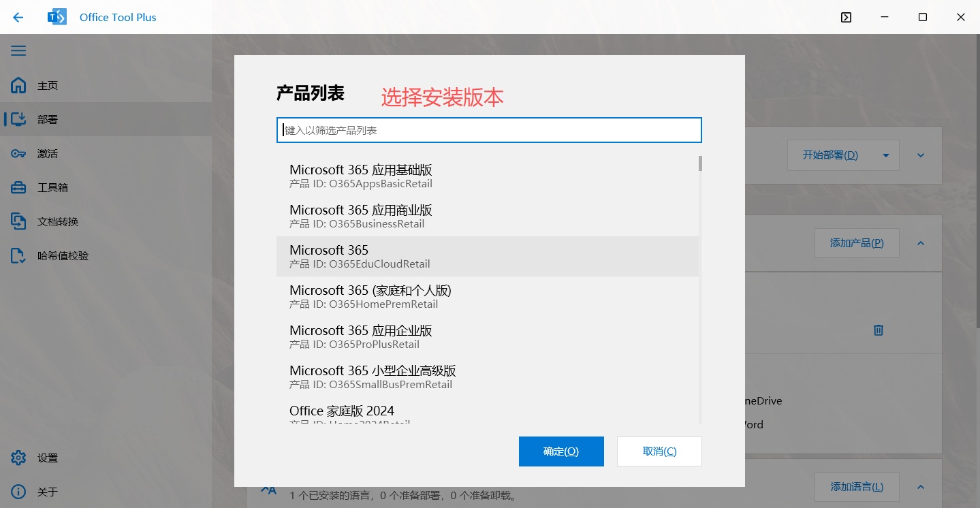Select Microsoft 365 应用基础版
This screenshot has height=508, width=980.
tap(488, 176)
